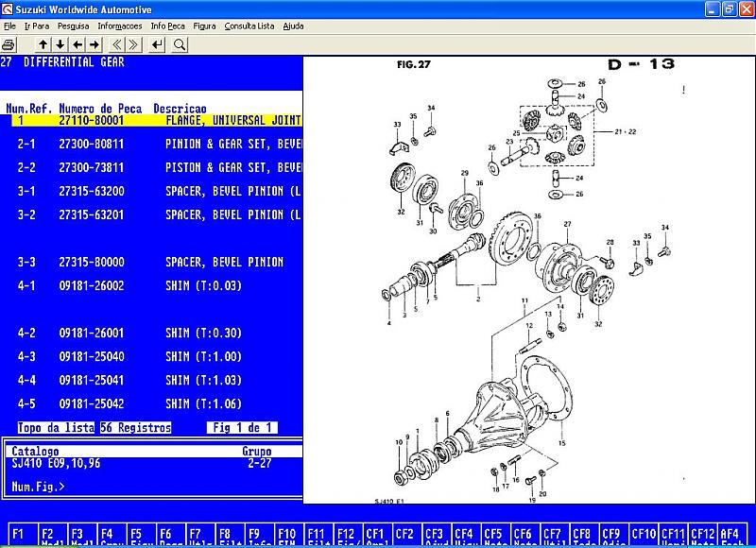756x548 pixels.
Task: Click the F1 function key button
Action: point(23,535)
